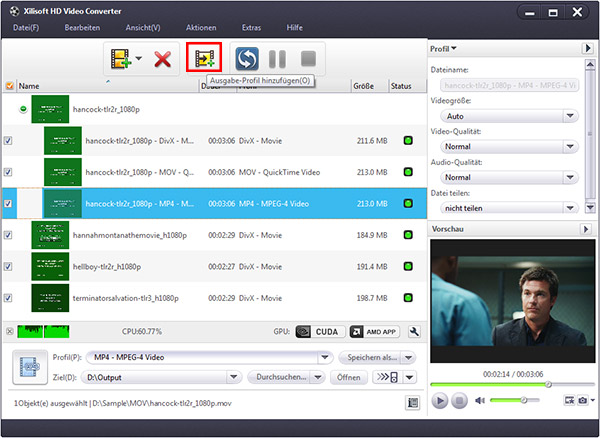The image size is (600, 438).
Task: Click Add Output Profile toolbar icon
Action: coord(204,57)
